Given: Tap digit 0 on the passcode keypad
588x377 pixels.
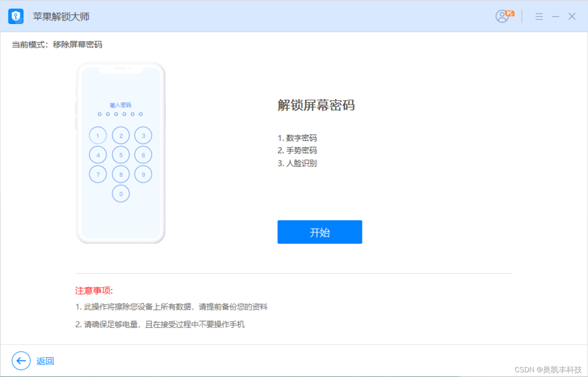Looking at the screenshot, I should pyautogui.click(x=121, y=194).
